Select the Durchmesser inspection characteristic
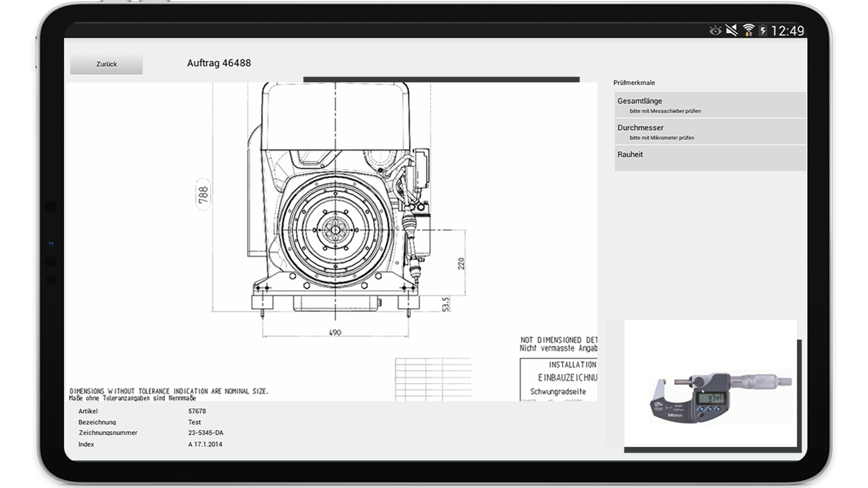 [641, 128]
